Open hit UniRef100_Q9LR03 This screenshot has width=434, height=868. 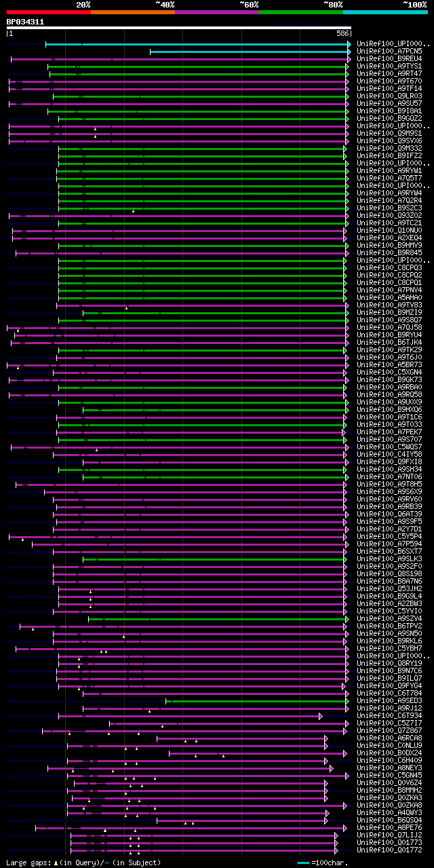(389, 96)
